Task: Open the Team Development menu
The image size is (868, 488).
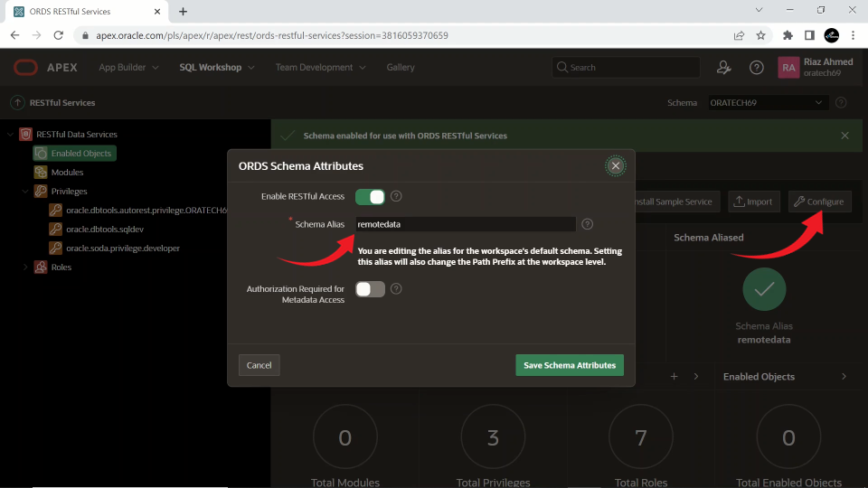Action: click(320, 67)
